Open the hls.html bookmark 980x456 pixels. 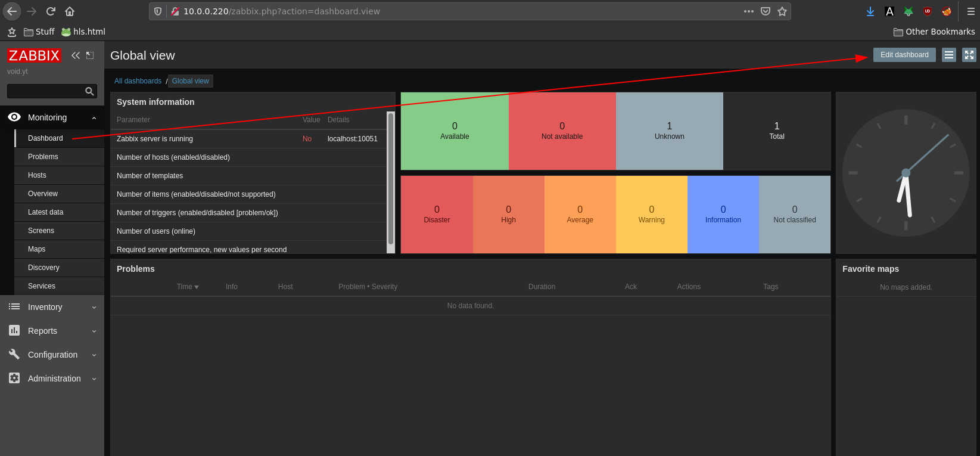83,32
